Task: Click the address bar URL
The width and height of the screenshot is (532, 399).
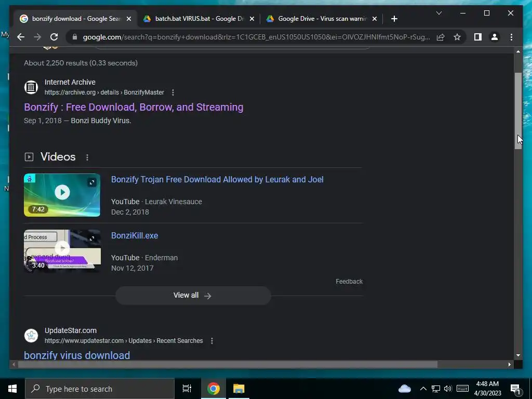Action: (x=257, y=37)
